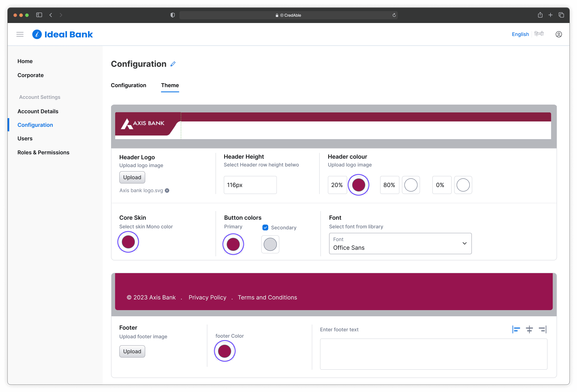Click the Ideal Bank logo

(x=62, y=34)
